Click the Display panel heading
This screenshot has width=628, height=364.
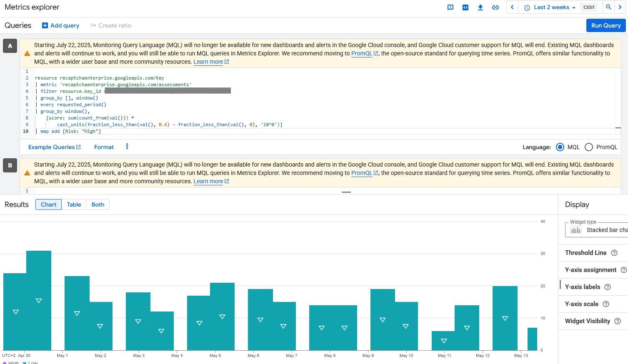coord(577,204)
